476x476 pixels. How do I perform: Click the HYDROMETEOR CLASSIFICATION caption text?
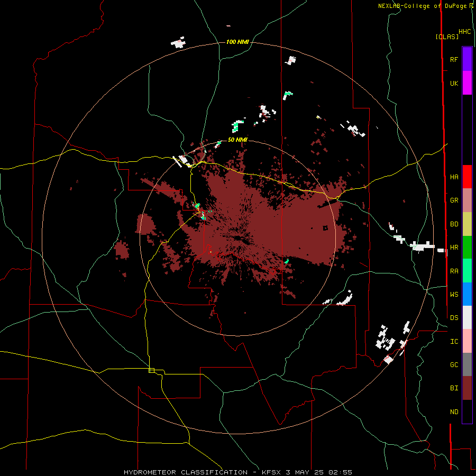[185, 472]
